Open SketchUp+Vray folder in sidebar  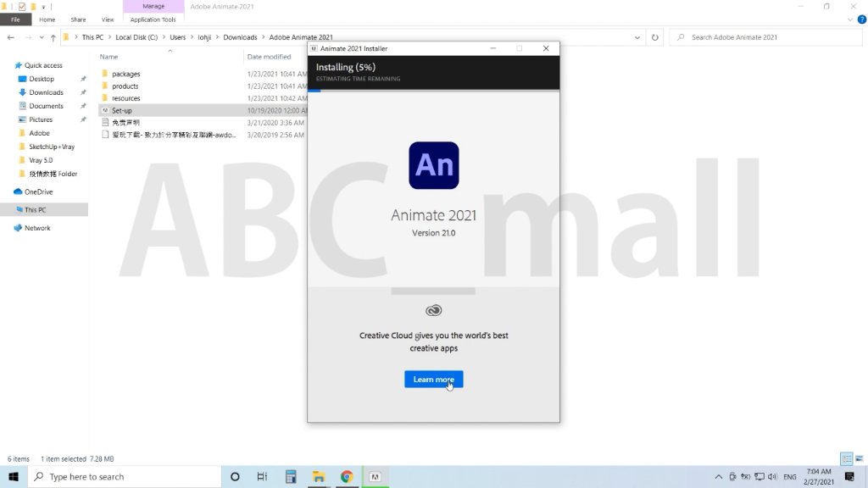[52, 147]
